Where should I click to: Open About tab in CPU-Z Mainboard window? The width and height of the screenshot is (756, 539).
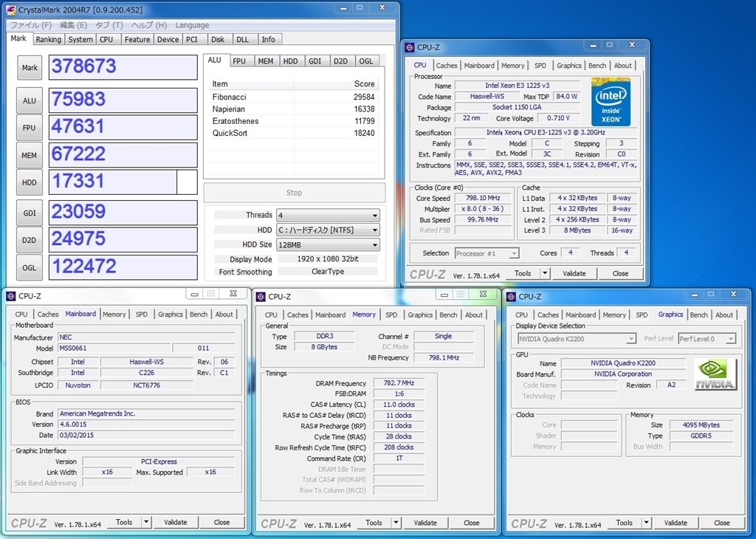tap(224, 315)
